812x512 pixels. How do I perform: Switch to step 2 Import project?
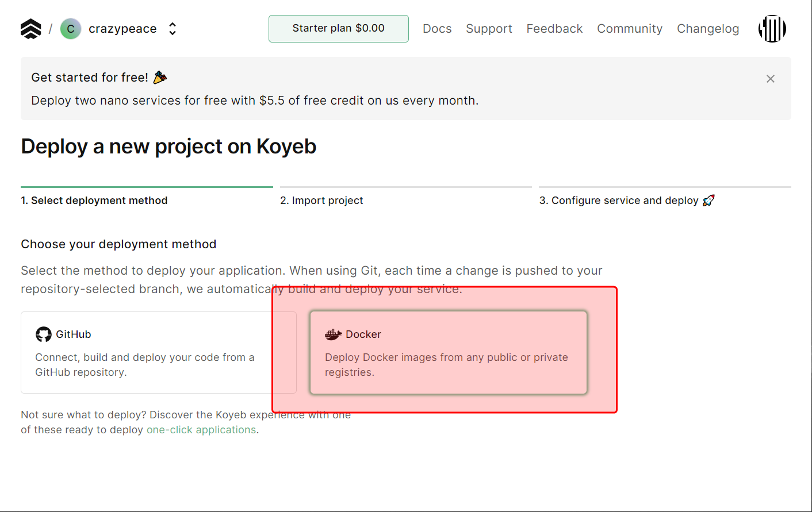coord(321,201)
